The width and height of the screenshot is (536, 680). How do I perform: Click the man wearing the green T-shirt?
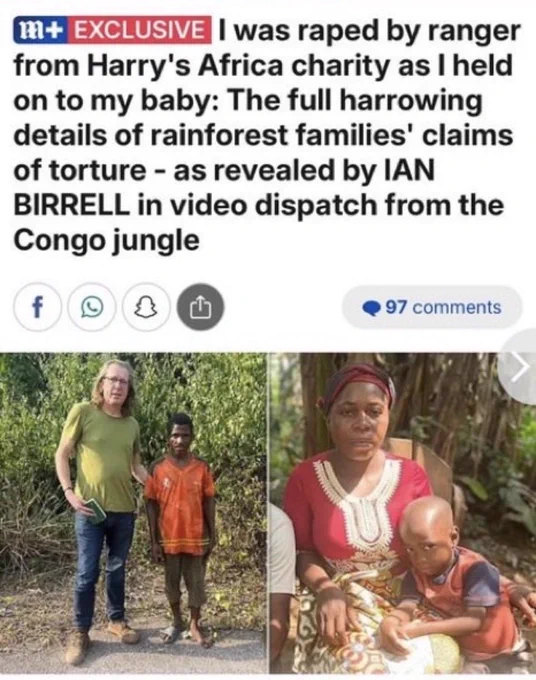[102, 507]
